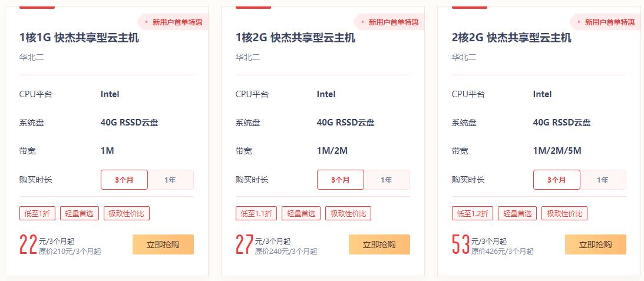Select 1年 duration for 1核1G plan
The image size is (644, 281).
170,180
